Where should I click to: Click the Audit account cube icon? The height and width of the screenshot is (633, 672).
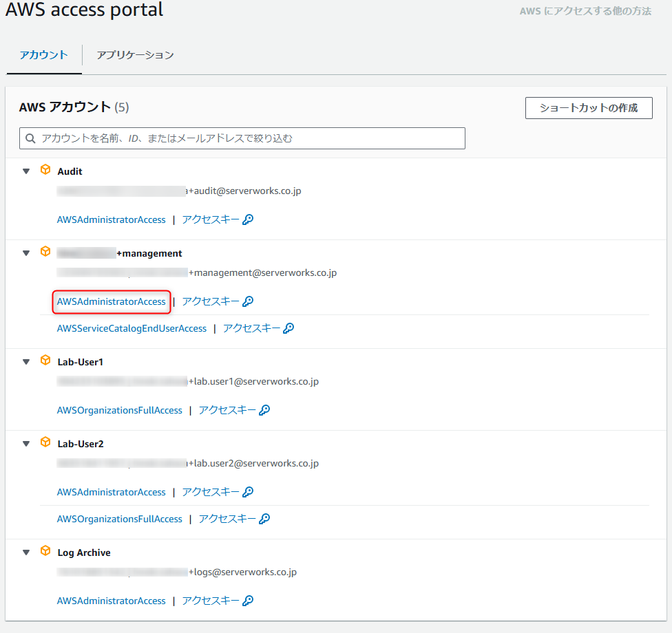[x=45, y=169]
